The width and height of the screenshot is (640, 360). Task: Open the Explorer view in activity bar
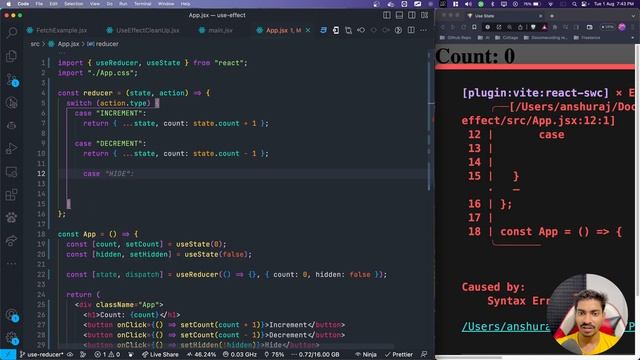coord(11,56)
